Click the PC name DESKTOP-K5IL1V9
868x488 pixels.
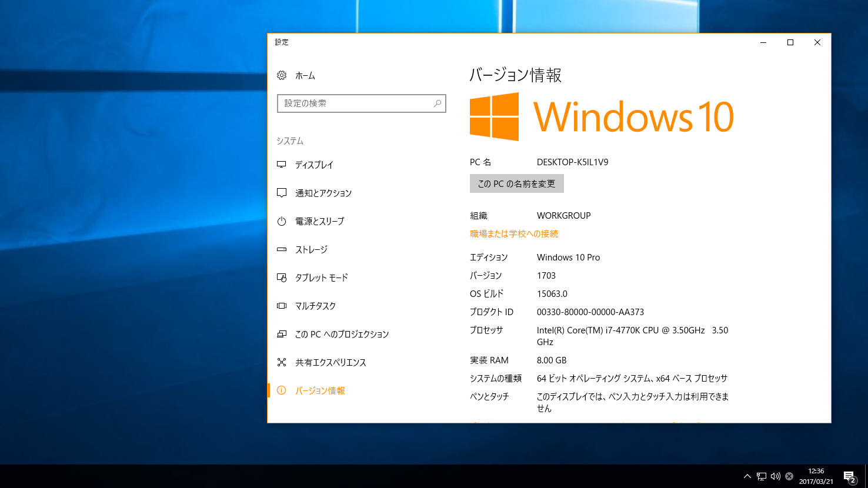[x=573, y=162]
